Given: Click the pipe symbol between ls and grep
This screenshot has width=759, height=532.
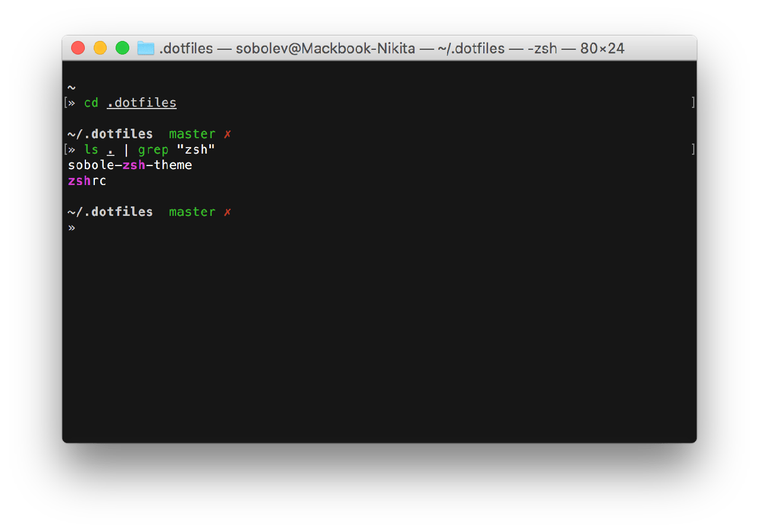Looking at the screenshot, I should click(126, 150).
